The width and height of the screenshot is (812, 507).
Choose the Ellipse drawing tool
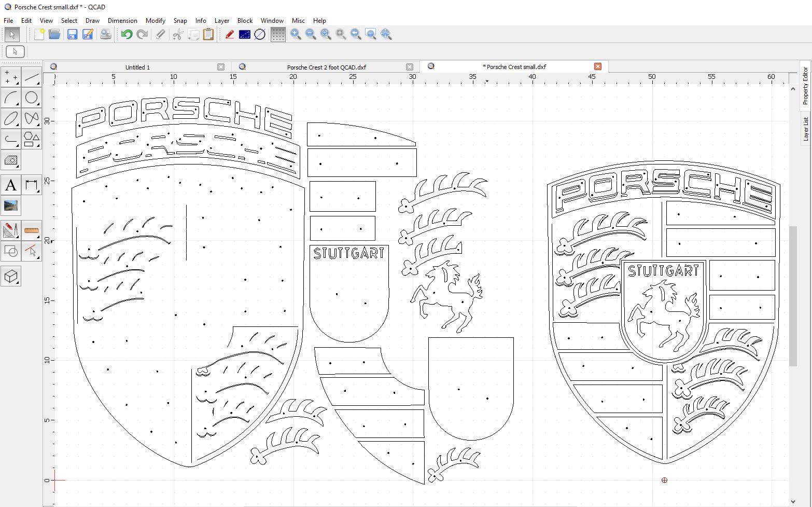coord(11,119)
